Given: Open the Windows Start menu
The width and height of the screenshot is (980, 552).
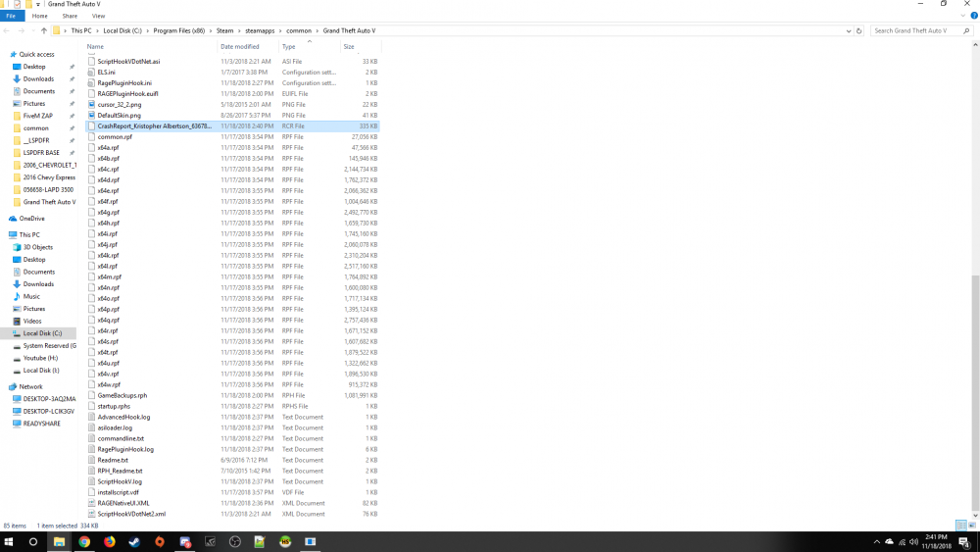Looking at the screenshot, I should click(9, 542).
